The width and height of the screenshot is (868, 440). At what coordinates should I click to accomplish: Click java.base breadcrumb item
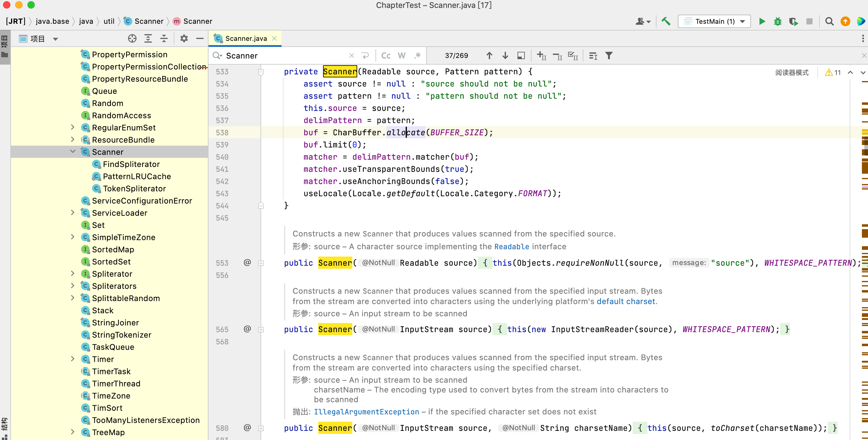coord(52,22)
